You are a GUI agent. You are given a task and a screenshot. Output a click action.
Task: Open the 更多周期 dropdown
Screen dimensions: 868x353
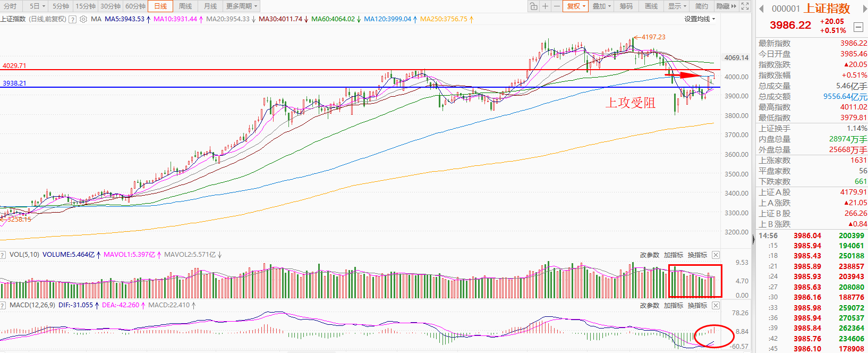pyautogui.click(x=242, y=6)
